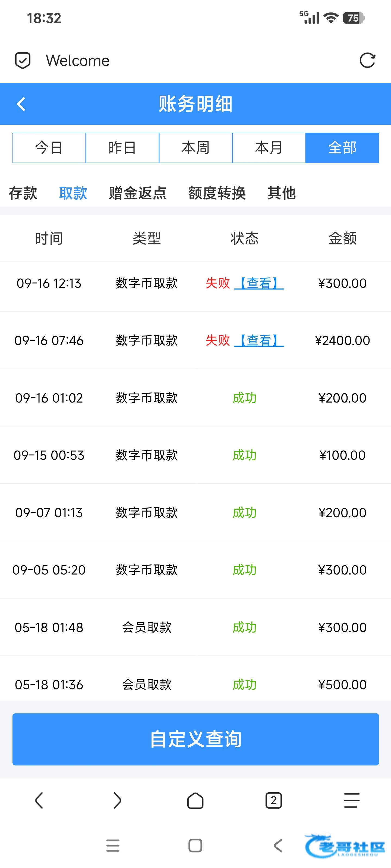Open the browser tabs counter icon

(x=273, y=800)
